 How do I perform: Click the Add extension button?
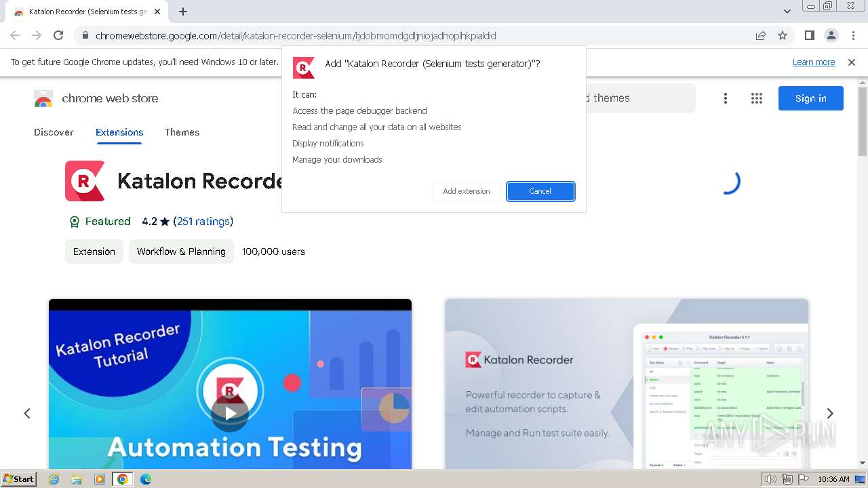pos(467,191)
